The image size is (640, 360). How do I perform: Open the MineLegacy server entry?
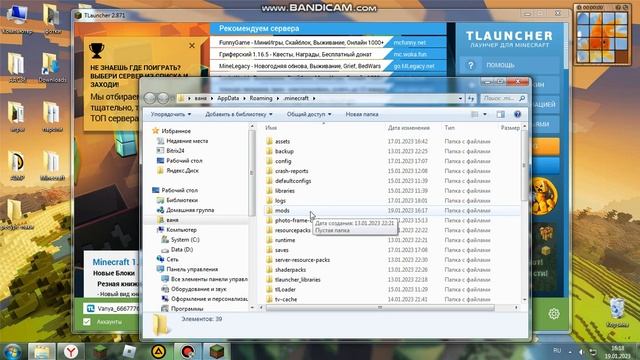[300, 66]
